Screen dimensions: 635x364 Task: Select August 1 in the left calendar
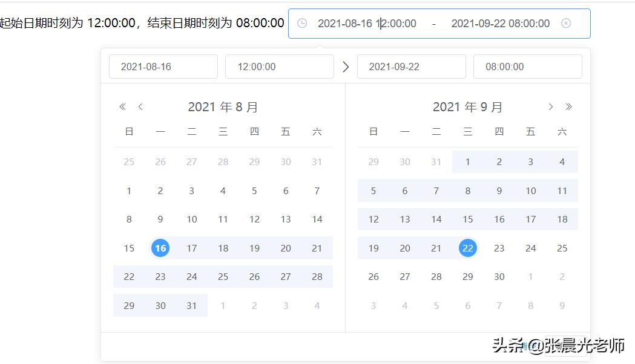click(128, 190)
